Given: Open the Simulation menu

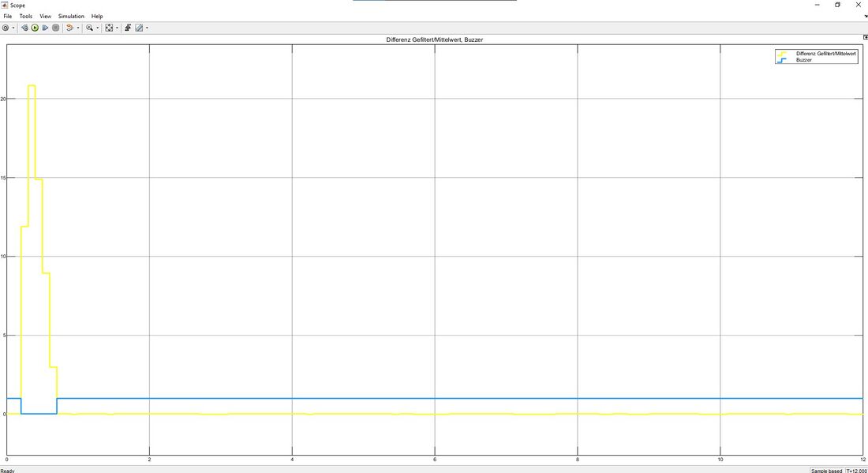Looking at the screenshot, I should [x=71, y=16].
